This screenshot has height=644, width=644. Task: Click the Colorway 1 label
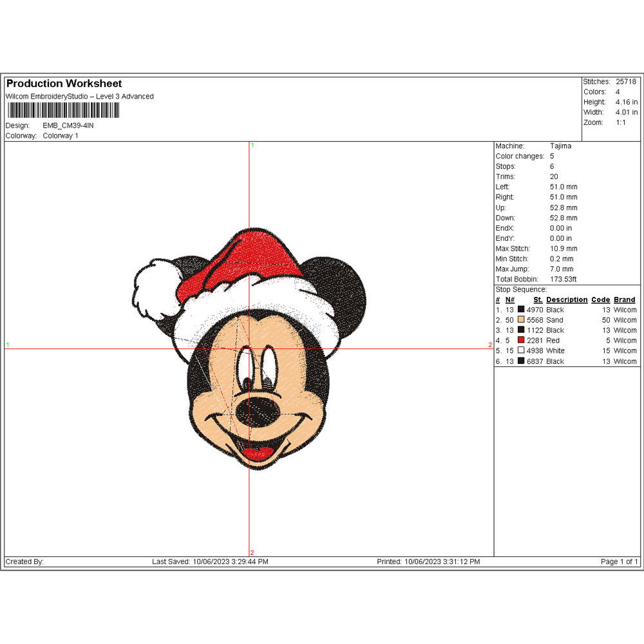click(61, 136)
